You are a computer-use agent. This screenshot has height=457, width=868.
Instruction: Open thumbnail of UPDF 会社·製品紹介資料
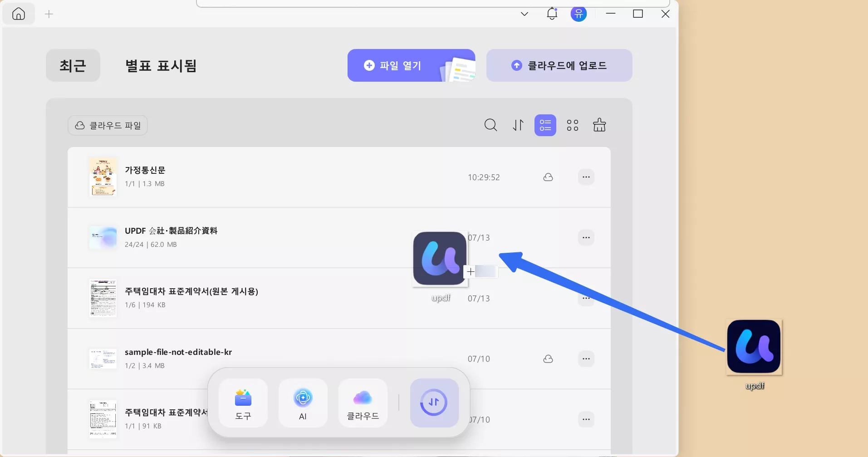click(103, 237)
